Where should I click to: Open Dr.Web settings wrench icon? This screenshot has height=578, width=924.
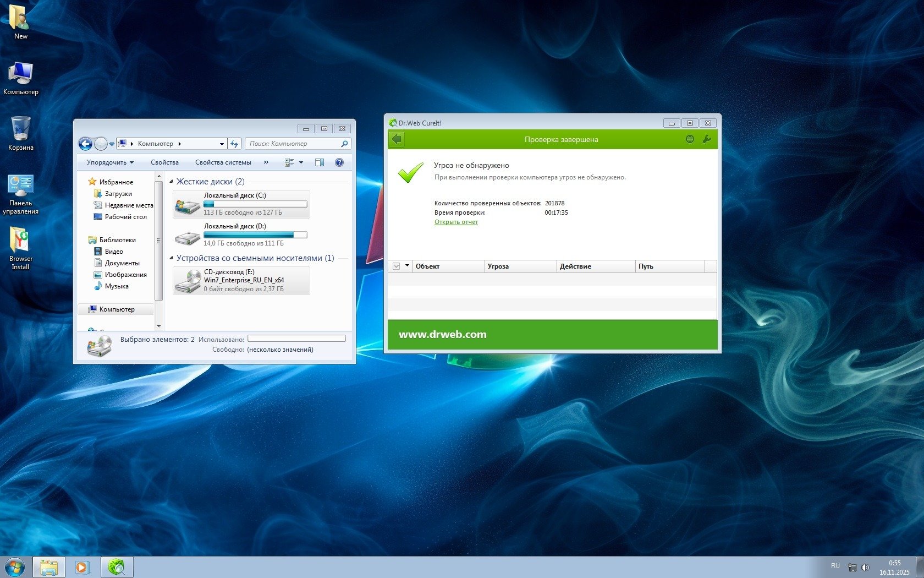(707, 139)
